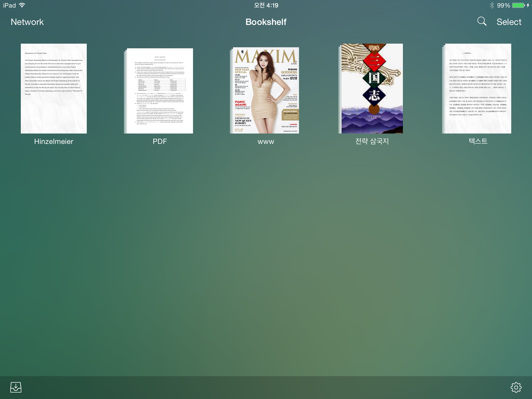532x399 pixels.
Task: Tap the Hinzelmeier title label
Action: [54, 141]
